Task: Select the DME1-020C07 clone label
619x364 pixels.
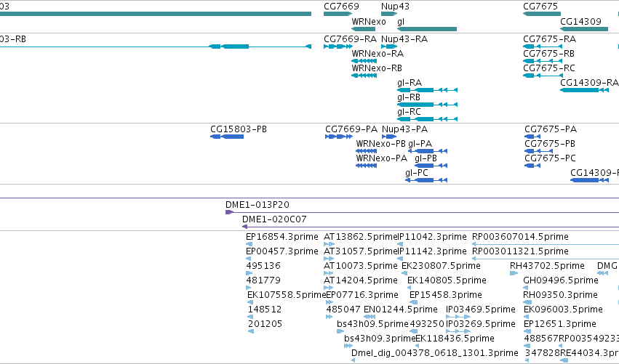Action: click(x=274, y=219)
